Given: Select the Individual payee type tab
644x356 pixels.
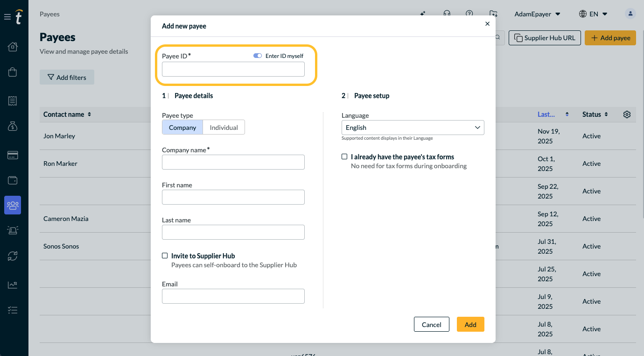Looking at the screenshot, I should click(x=224, y=128).
